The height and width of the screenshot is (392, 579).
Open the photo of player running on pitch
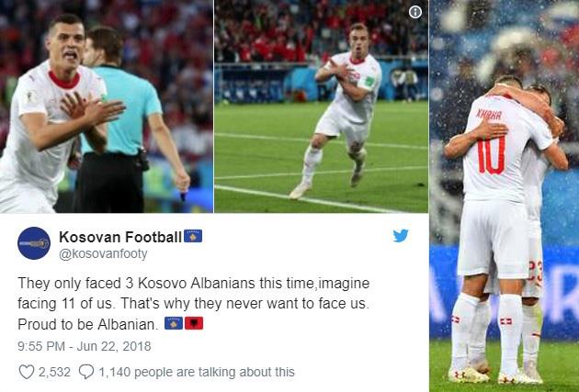click(x=322, y=106)
